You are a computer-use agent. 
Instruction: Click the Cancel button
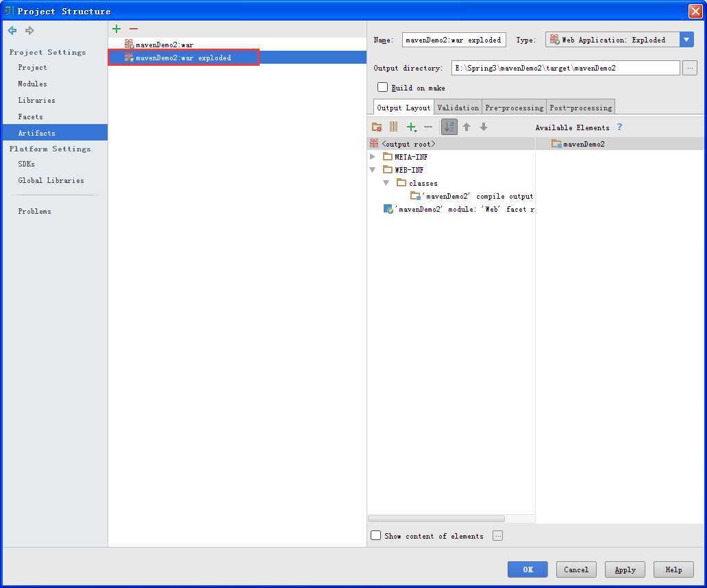pos(576,569)
